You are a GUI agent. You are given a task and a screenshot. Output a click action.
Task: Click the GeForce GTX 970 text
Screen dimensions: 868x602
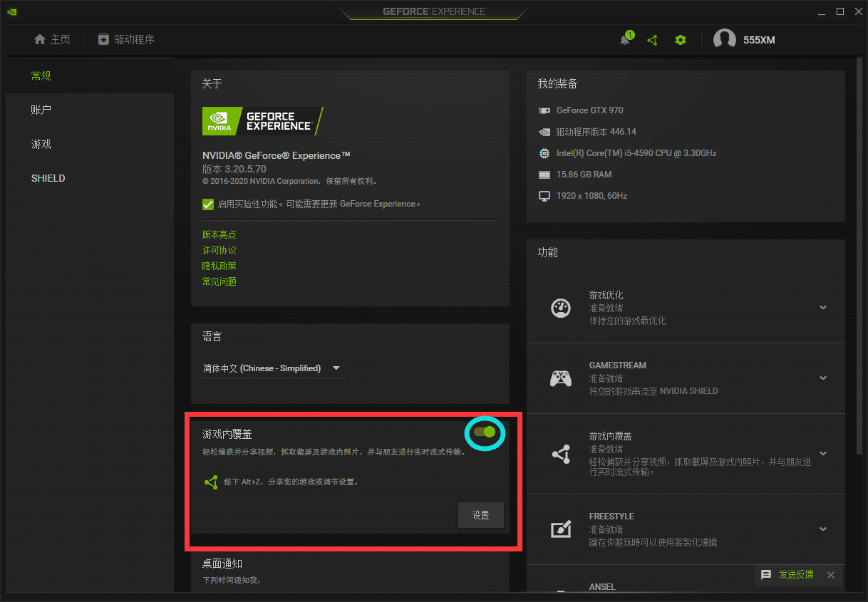coord(590,110)
